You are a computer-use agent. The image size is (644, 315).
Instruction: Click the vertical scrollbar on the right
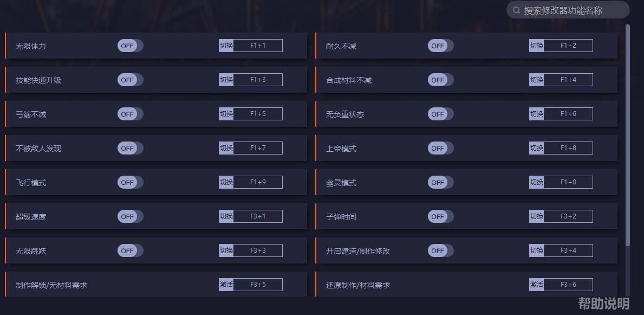(x=628, y=136)
